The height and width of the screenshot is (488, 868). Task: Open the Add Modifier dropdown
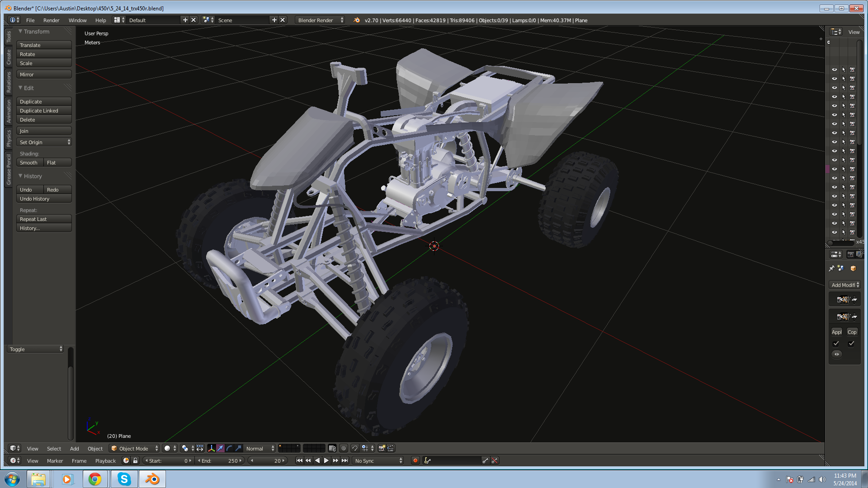click(x=844, y=285)
